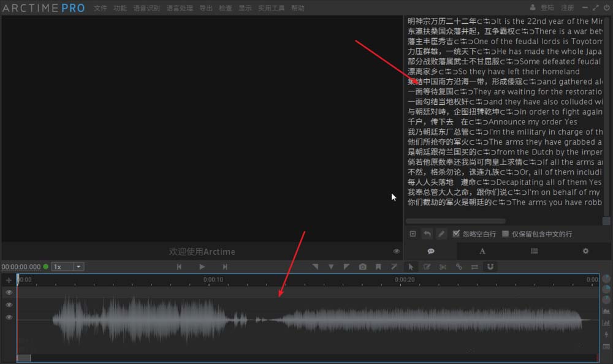The height and width of the screenshot is (364, 613).
Task: Toggle the eye visibility of the first track
Action: click(x=9, y=292)
